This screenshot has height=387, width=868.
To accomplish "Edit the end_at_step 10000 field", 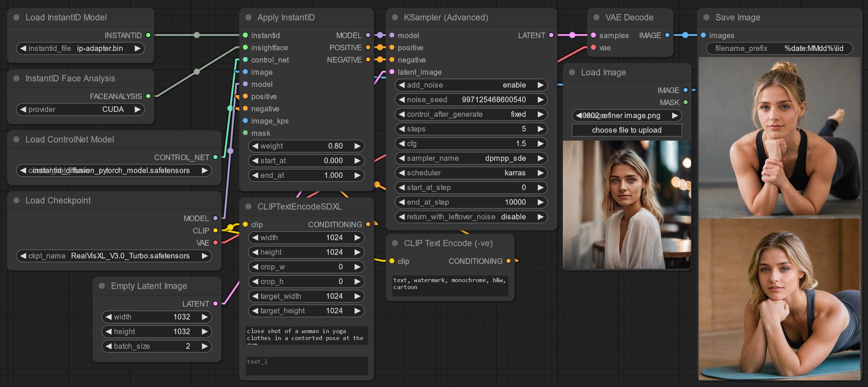I will coord(471,202).
